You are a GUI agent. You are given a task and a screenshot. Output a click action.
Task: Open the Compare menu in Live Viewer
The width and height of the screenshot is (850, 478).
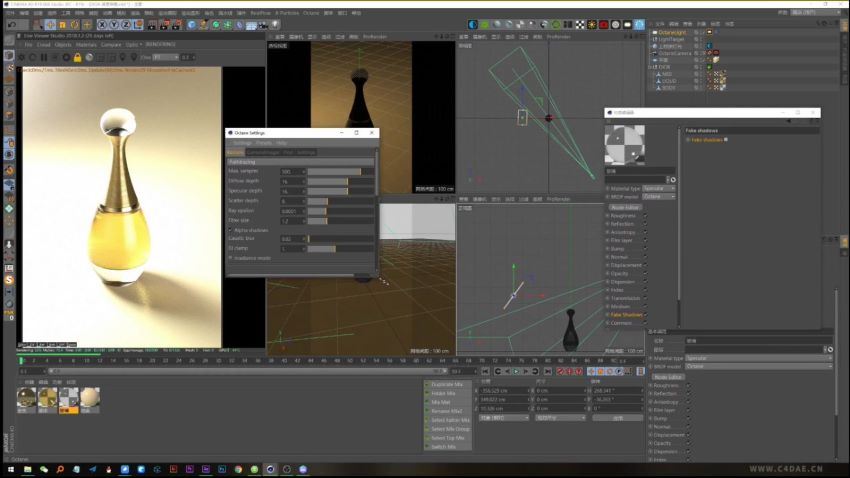pyautogui.click(x=111, y=44)
